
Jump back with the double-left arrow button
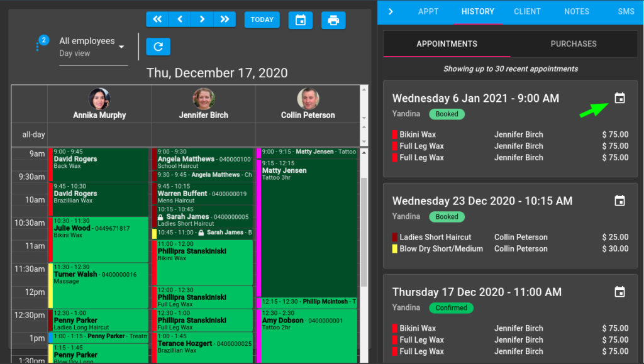coord(157,19)
